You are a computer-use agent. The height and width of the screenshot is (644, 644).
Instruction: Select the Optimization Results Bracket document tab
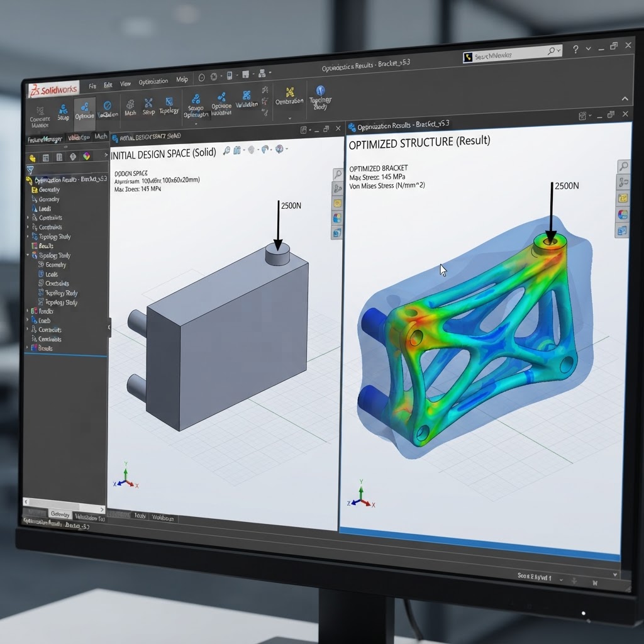pos(399,125)
